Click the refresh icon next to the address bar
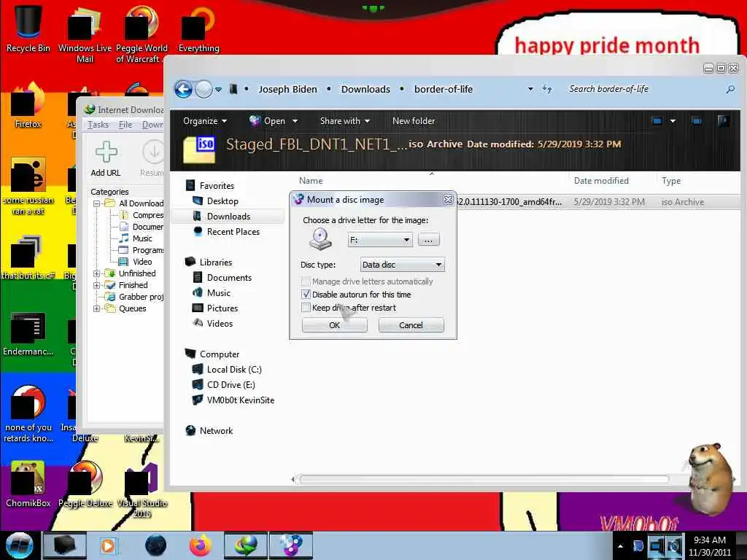Image resolution: width=747 pixels, height=560 pixels. [547, 89]
